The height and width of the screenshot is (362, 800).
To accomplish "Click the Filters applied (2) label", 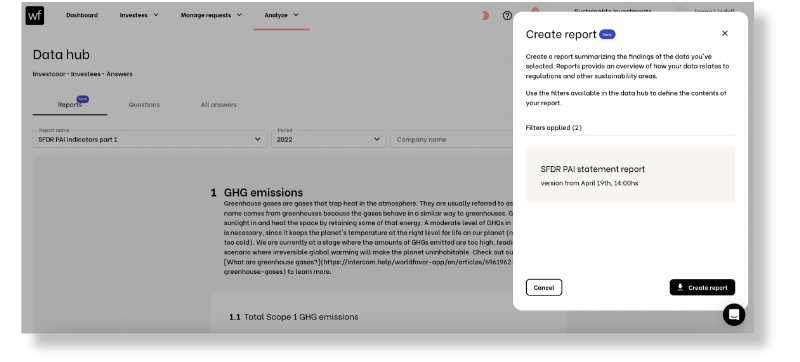I will click(x=554, y=127).
